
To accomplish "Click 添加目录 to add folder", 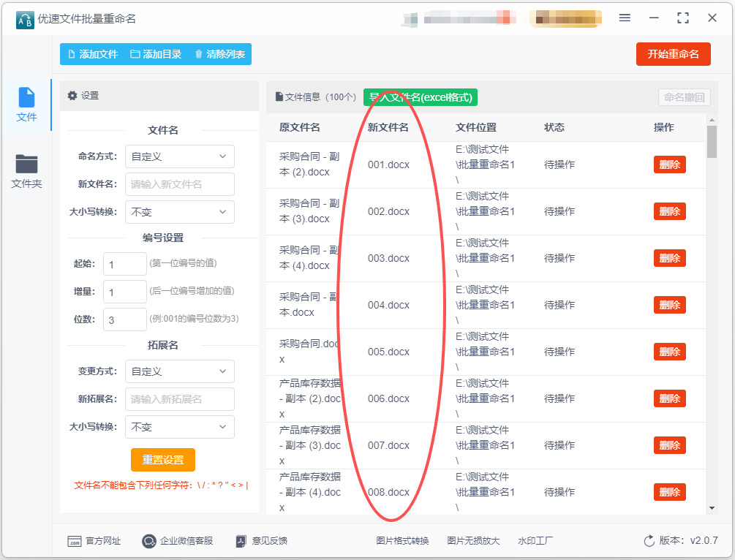I will click(x=156, y=54).
